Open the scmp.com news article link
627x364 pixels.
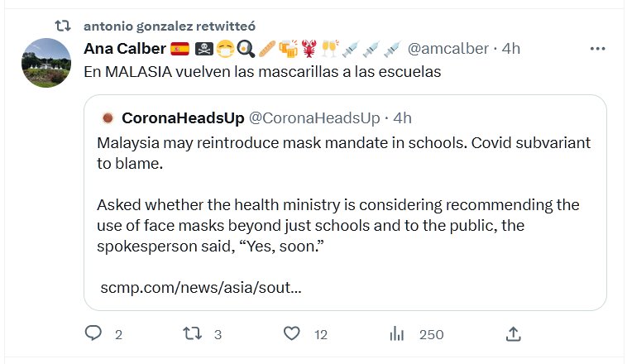tap(200, 288)
